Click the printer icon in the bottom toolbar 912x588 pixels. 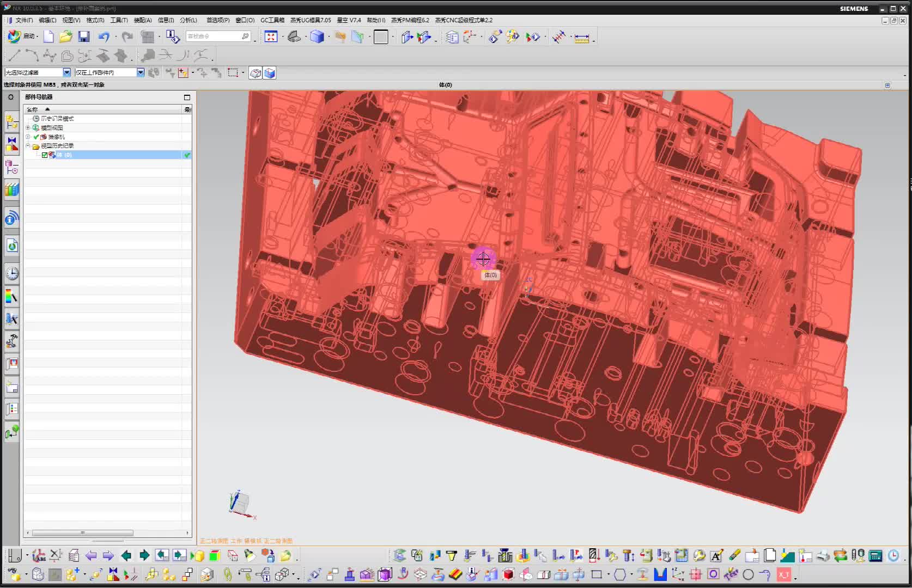tap(823, 556)
